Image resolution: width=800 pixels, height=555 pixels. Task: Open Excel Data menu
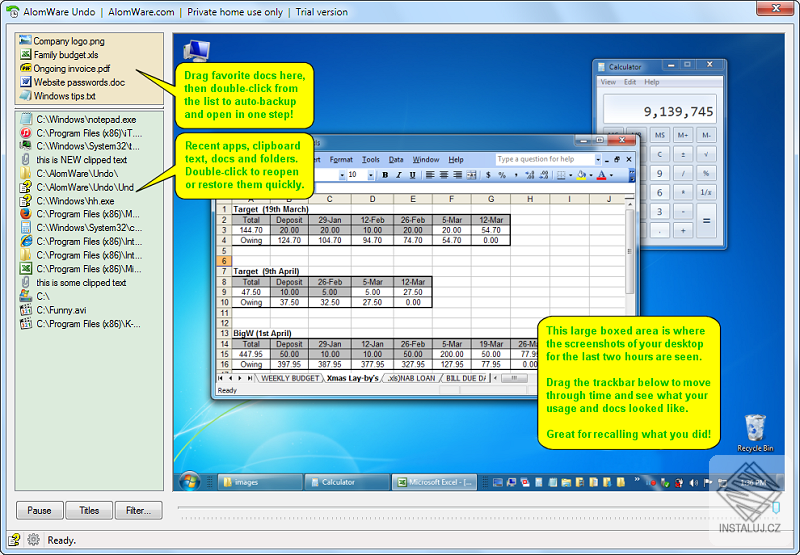396,160
